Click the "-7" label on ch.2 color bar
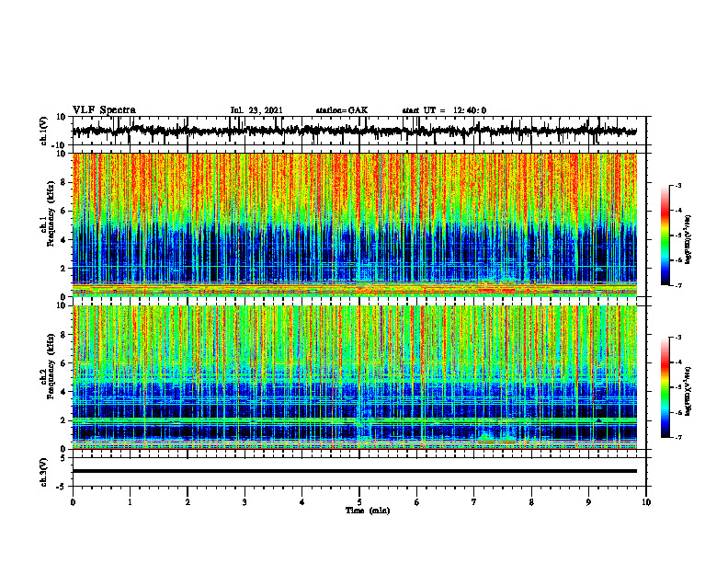The width and height of the screenshot is (728, 563). point(677,437)
